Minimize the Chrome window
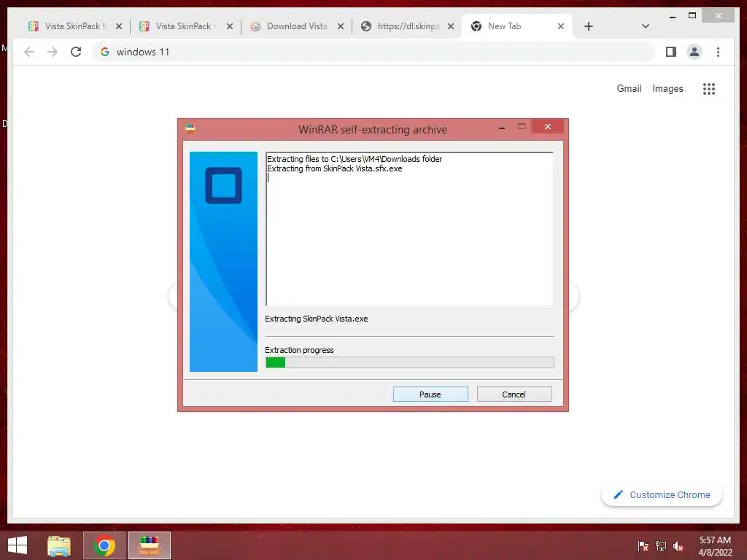This screenshot has height=560, width=747. (672, 16)
